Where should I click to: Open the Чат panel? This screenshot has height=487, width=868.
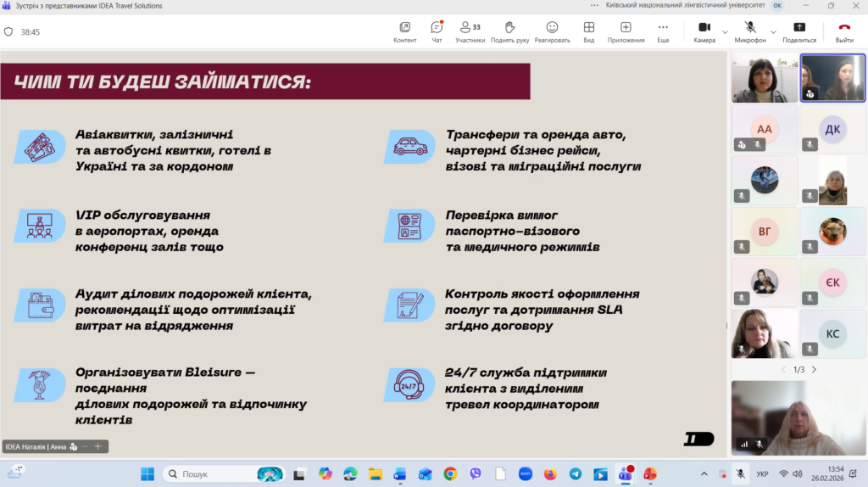[437, 31]
